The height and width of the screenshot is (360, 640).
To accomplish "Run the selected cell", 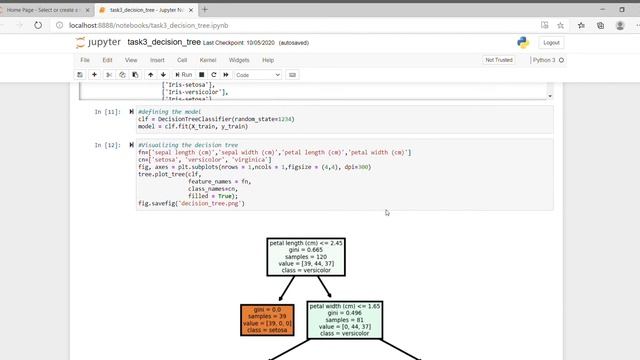I will pos(184,75).
